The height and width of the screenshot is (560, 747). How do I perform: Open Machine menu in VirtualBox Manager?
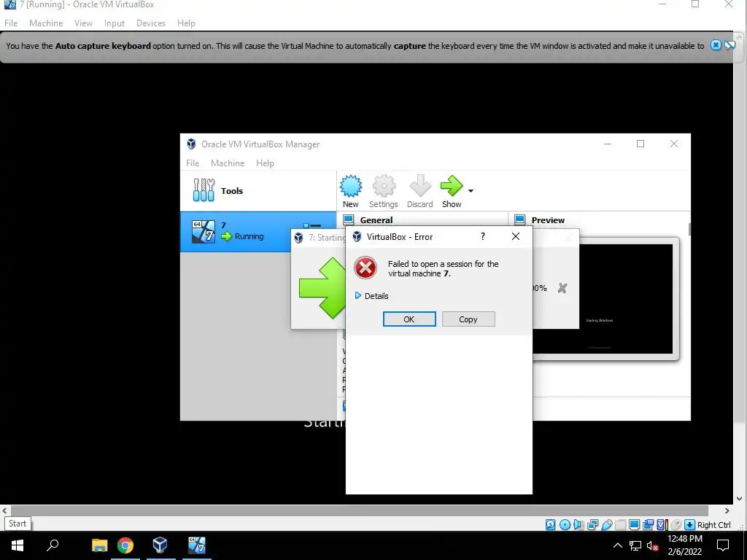[228, 163]
